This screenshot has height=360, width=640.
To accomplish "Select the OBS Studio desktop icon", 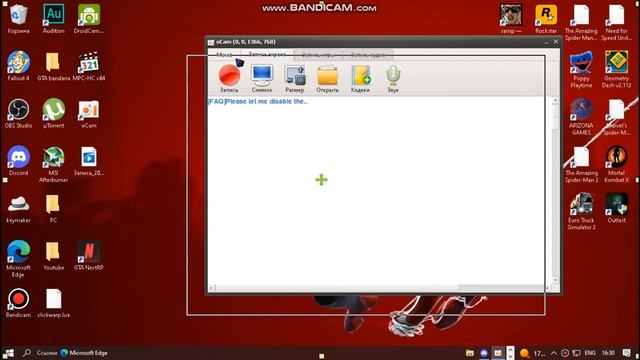I will [18, 113].
